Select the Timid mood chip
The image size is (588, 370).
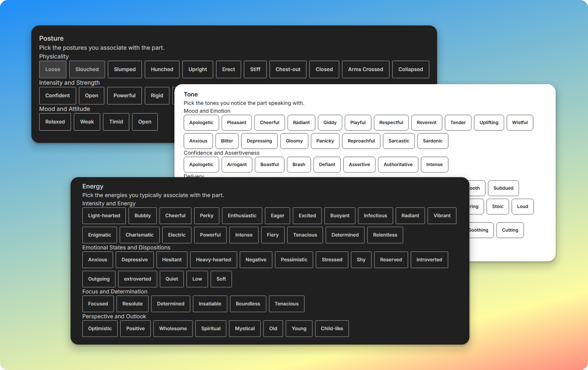[116, 122]
